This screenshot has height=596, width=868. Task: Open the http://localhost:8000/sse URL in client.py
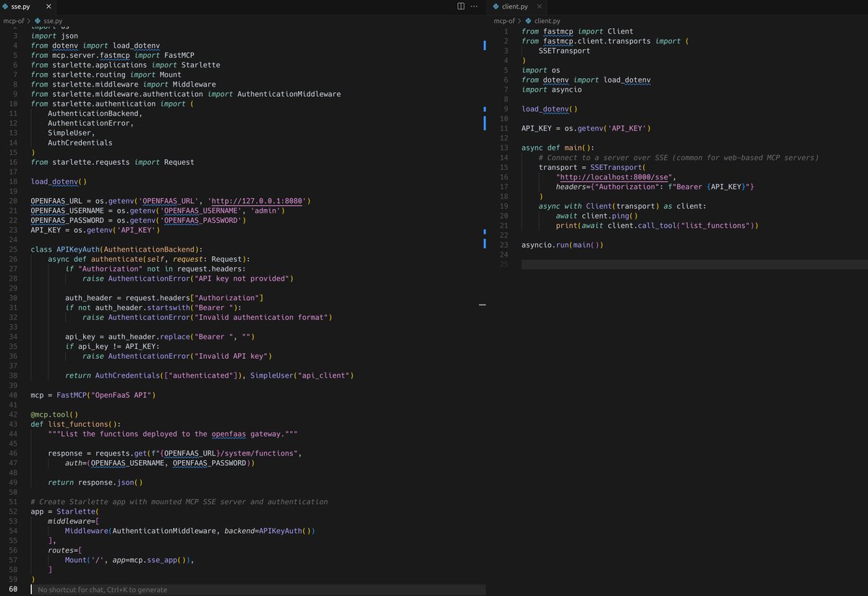pyautogui.click(x=614, y=176)
